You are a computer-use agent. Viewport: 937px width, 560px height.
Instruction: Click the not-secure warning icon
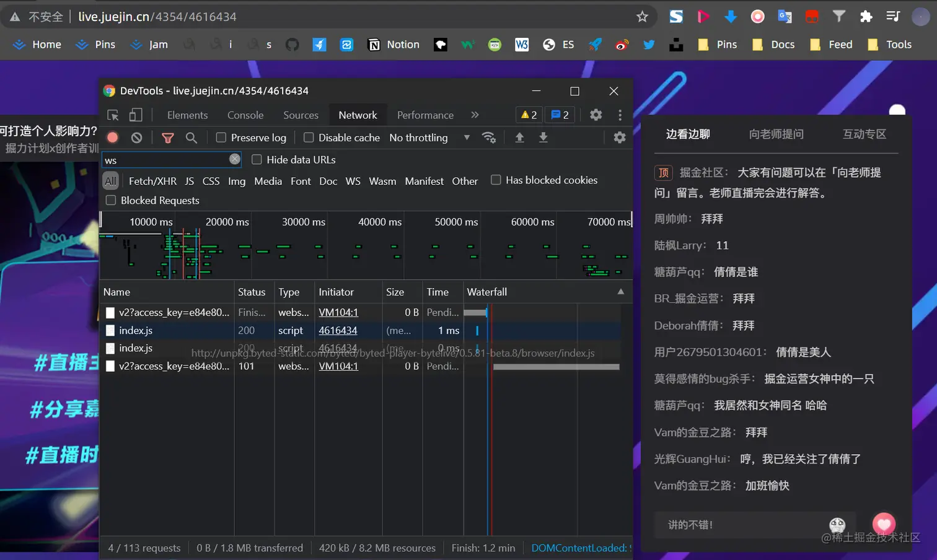tap(15, 17)
